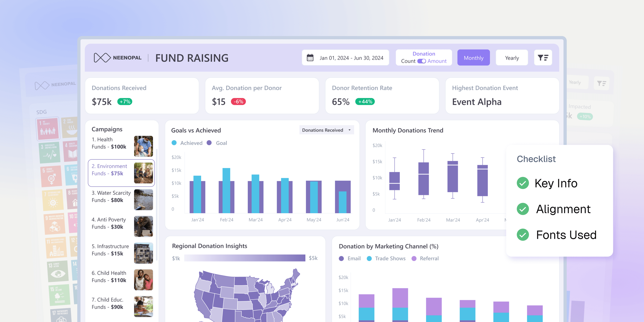Screen dimensions: 644x322
Task: Click the Referral legend marker
Action: [414, 258]
